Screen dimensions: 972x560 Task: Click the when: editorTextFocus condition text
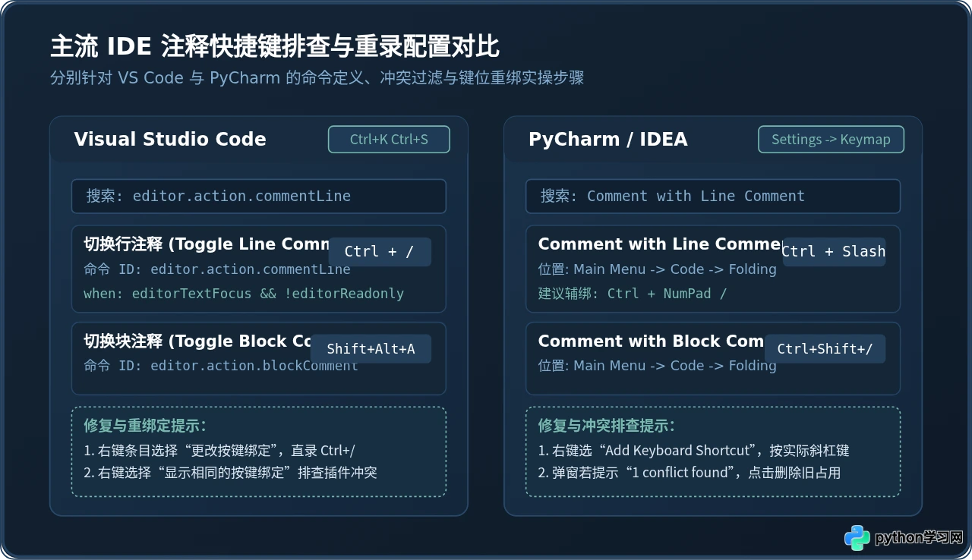coord(244,294)
